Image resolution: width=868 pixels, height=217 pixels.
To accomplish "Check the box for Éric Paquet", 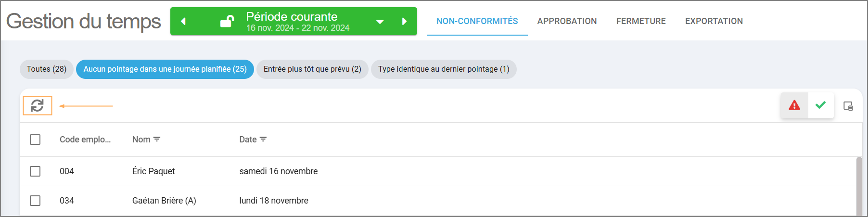I will pyautogui.click(x=35, y=171).
